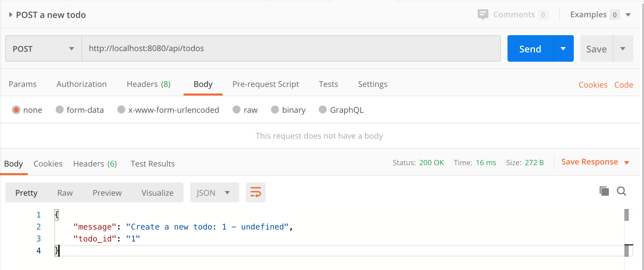This screenshot has height=270, width=644.
Task: Click line number 4 in response
Action: pos(38,251)
